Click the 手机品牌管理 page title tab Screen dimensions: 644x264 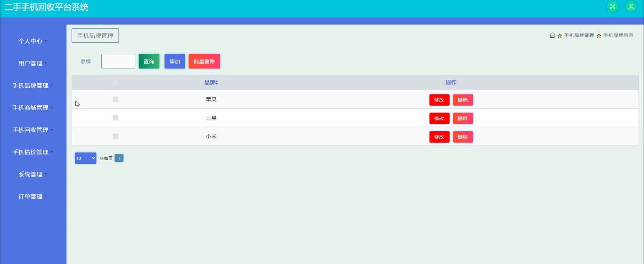95,35
